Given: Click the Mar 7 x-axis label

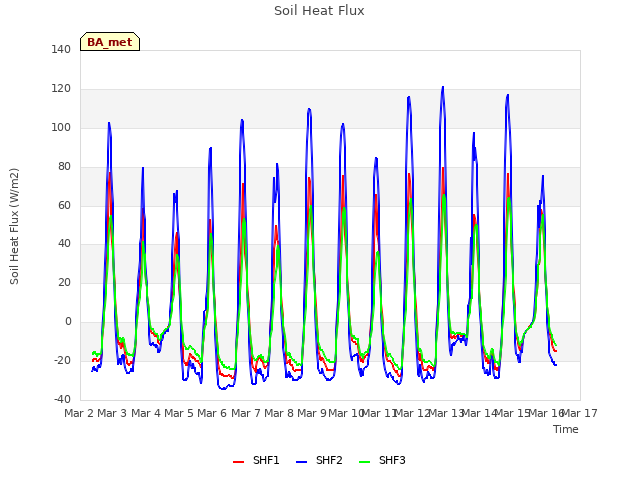Looking at the screenshot, I should pyautogui.click(x=246, y=413).
